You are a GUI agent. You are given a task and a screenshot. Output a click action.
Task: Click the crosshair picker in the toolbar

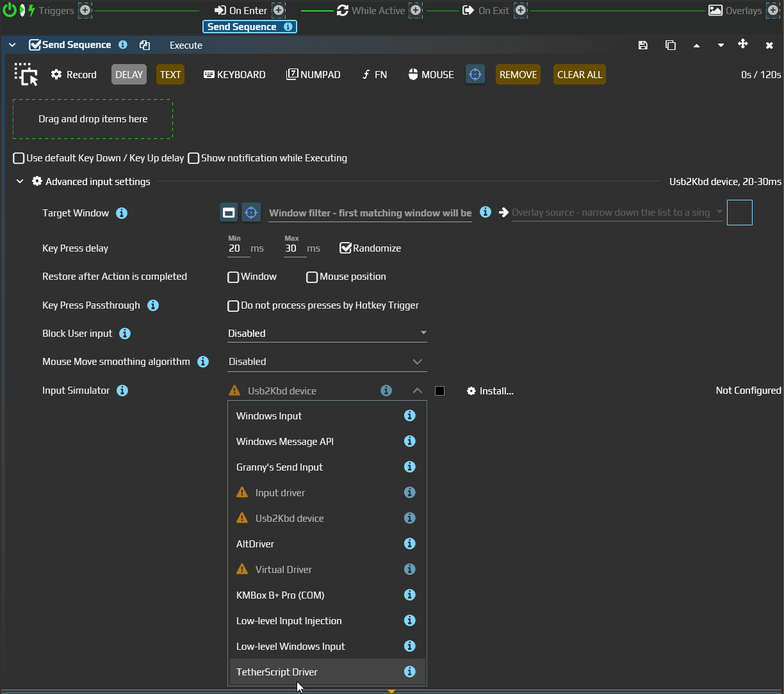coord(475,74)
